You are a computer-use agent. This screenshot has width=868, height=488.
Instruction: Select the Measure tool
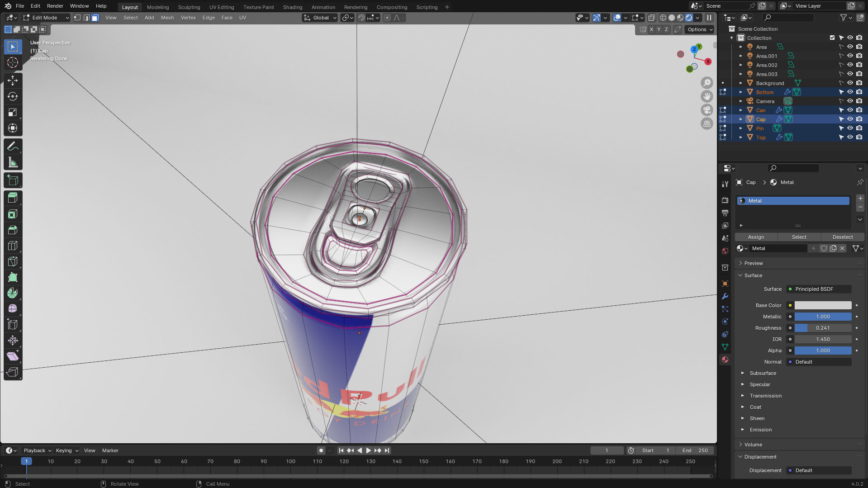(13, 162)
